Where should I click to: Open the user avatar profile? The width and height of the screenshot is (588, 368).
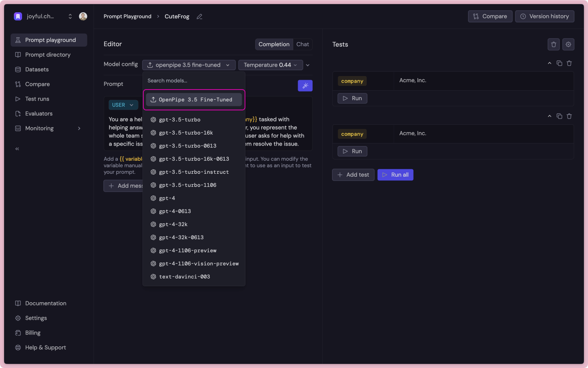tap(83, 16)
